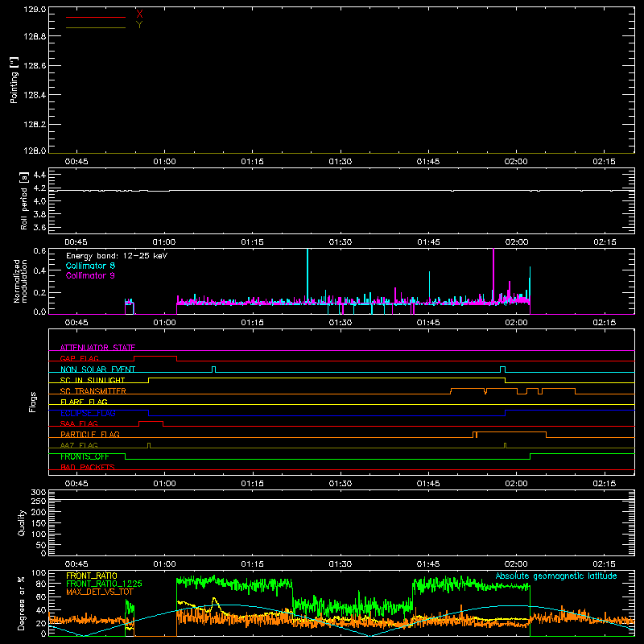Click the olive legend line beside Y
This screenshot has height=644, width=644.
pos(95,27)
